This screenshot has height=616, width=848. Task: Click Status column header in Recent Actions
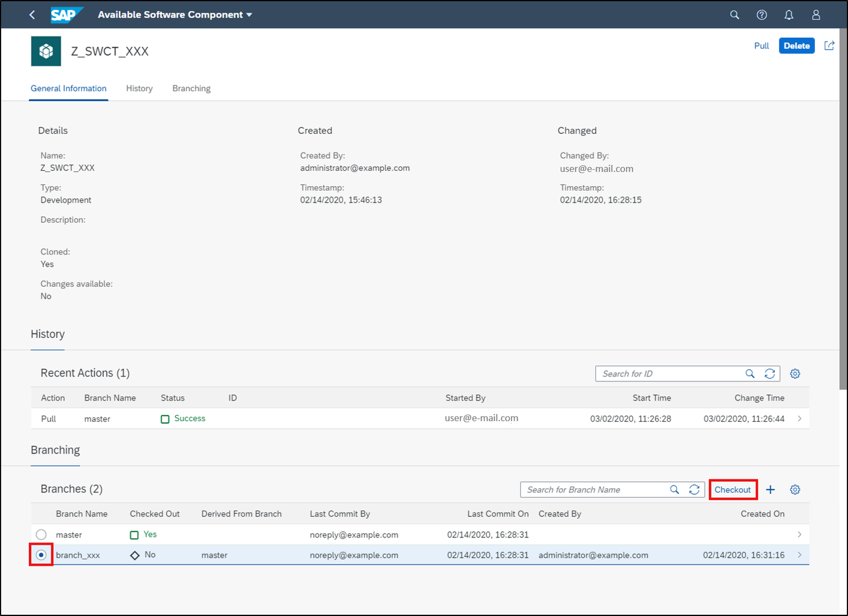tap(173, 398)
